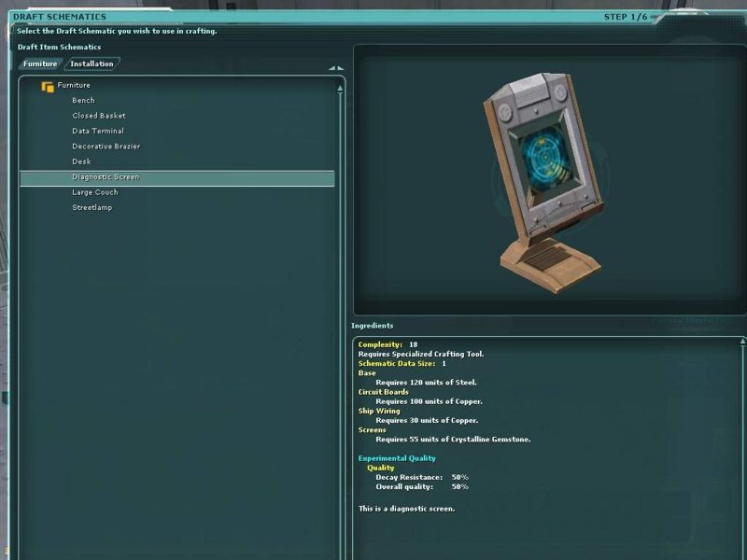This screenshot has width=747, height=560.
Task: Pick the Data Terminal schematic
Action: (97, 132)
